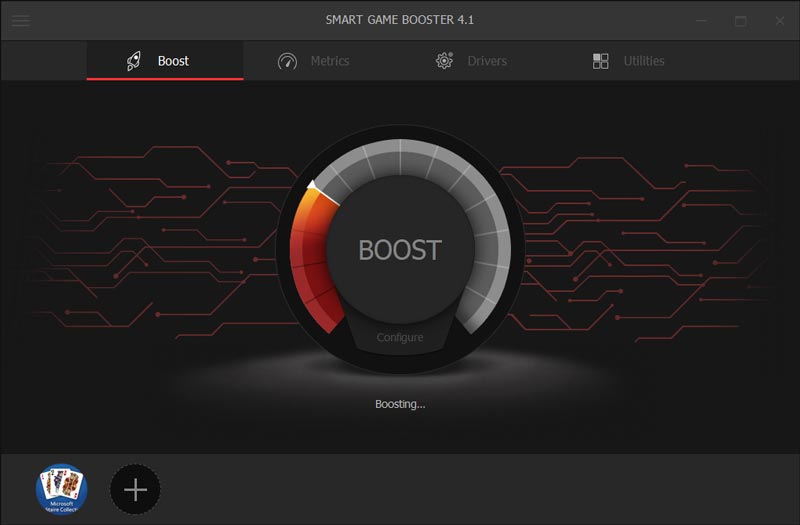
Task: Click the red filled gauge arc
Action: (x=312, y=260)
